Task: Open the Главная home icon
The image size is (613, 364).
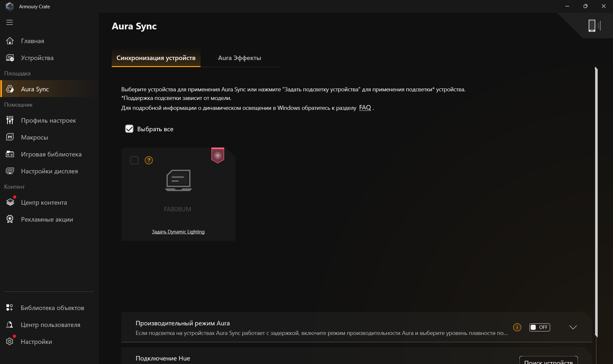Action: (x=10, y=41)
